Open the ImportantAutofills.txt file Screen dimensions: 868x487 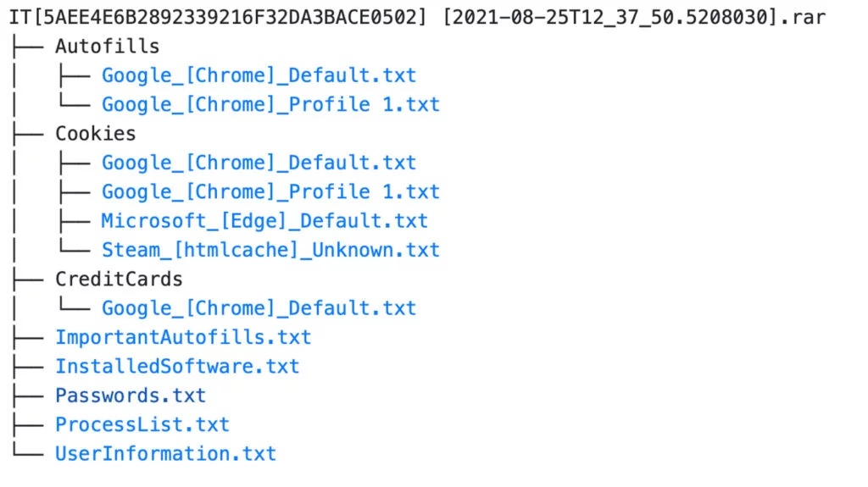click(x=183, y=337)
